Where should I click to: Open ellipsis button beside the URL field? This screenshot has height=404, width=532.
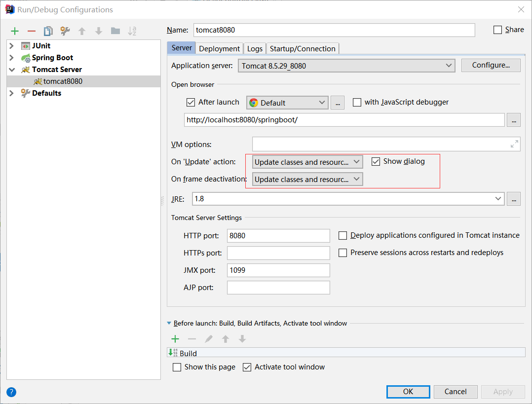point(514,120)
